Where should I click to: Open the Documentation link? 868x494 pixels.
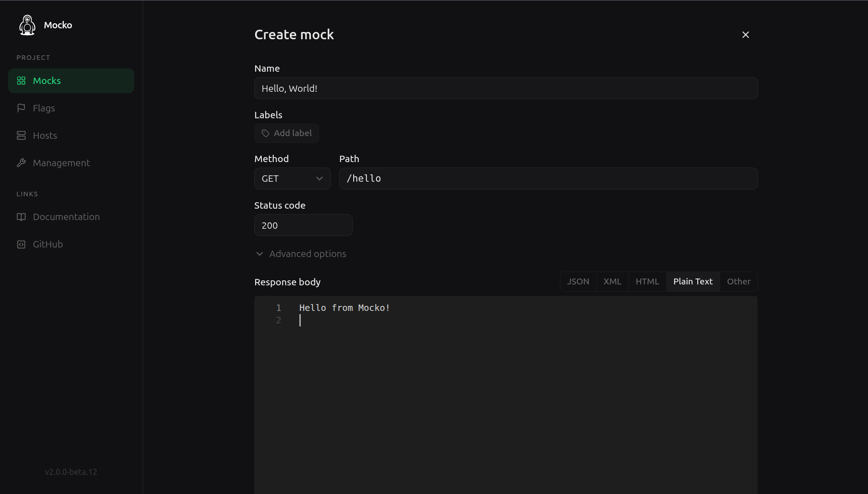(x=71, y=217)
